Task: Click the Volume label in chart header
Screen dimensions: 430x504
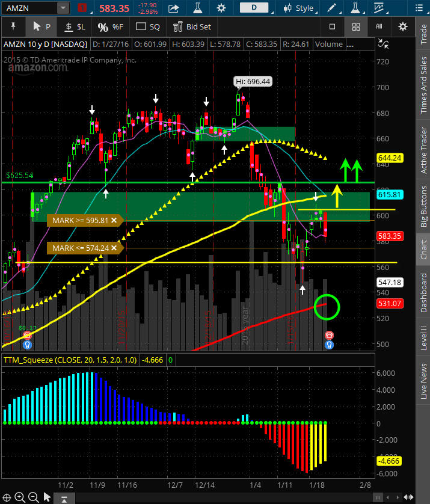Action: (x=329, y=44)
